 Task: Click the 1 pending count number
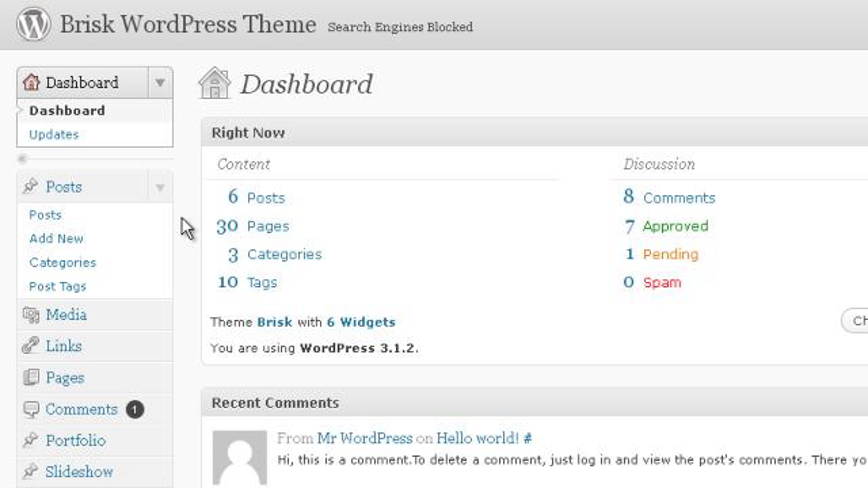click(x=630, y=254)
